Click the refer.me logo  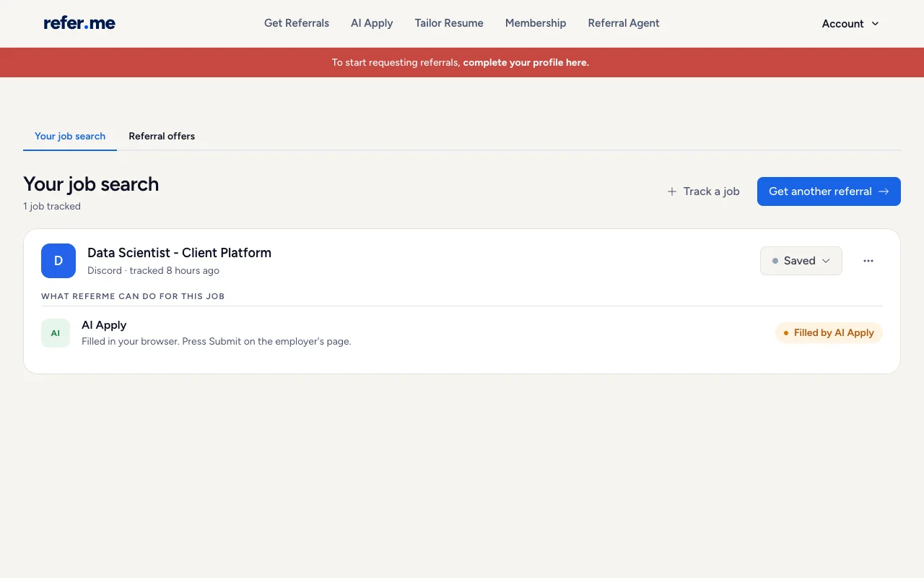pos(79,23)
